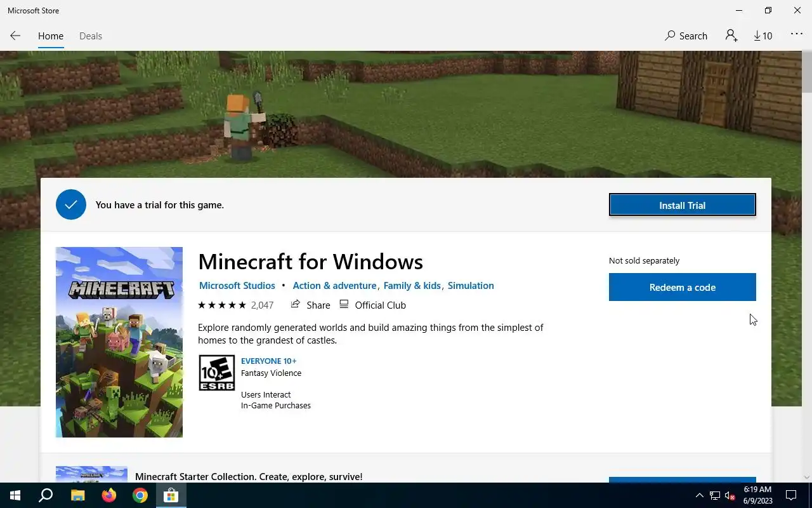This screenshot has width=812, height=508.
Task: Open the Windows Start menu
Action: pyautogui.click(x=15, y=495)
